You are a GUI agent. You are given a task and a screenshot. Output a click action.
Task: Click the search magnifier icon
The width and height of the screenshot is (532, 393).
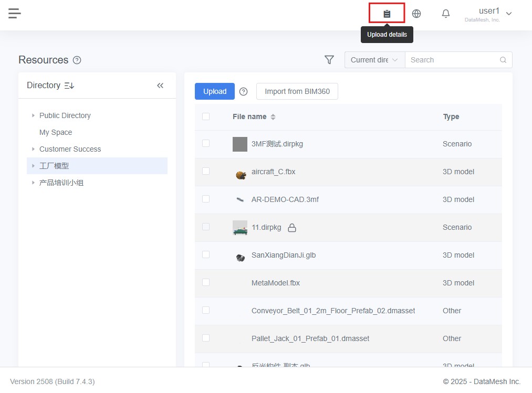(x=503, y=60)
